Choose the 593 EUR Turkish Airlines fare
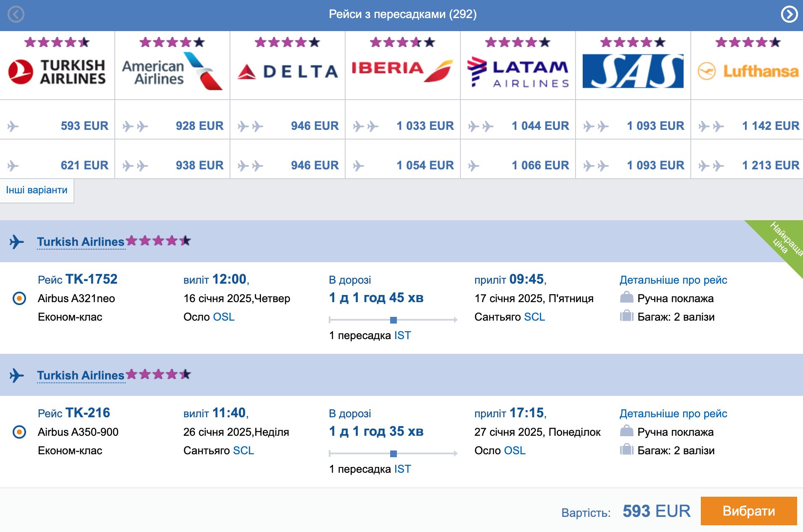 click(57, 126)
